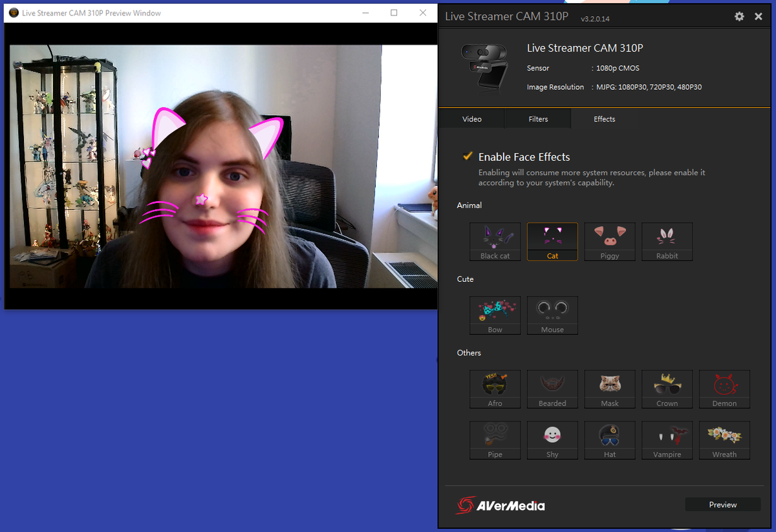The width and height of the screenshot is (776, 532).
Task: Choose the Piggy animal effect
Action: 609,242
